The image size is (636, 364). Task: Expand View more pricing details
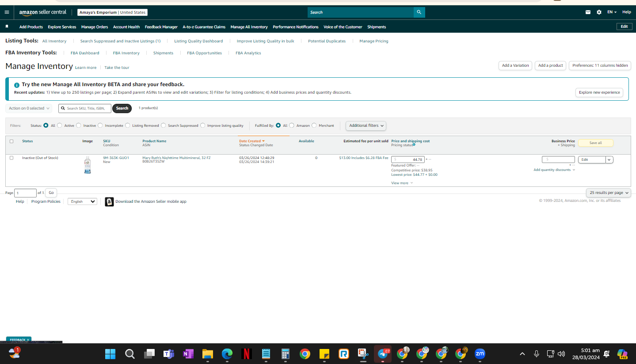pos(402,183)
